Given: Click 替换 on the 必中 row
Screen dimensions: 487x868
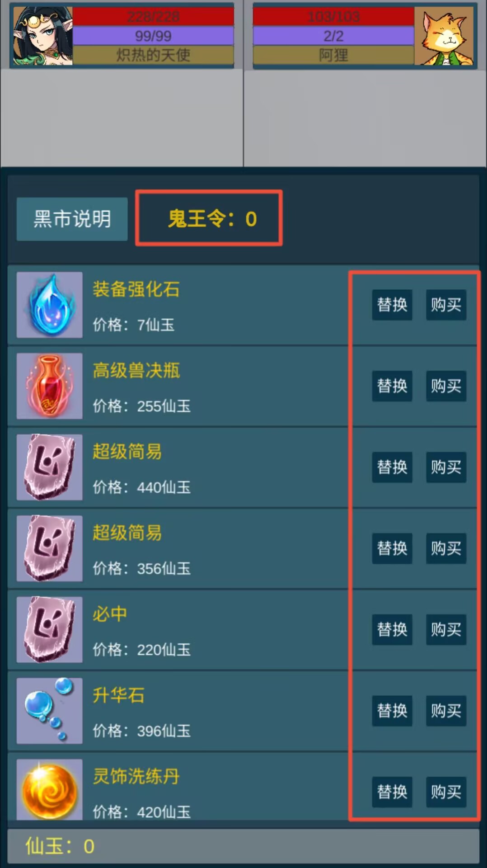Looking at the screenshot, I should click(392, 630).
